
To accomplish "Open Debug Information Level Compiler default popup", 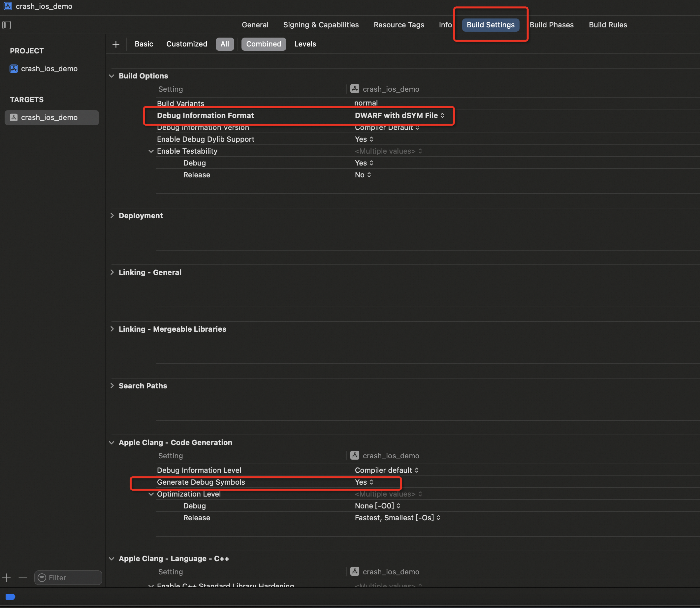I will (x=387, y=470).
